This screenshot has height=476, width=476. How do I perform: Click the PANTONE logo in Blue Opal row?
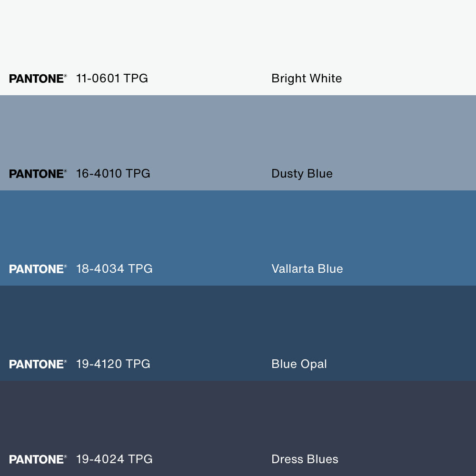coord(38,364)
